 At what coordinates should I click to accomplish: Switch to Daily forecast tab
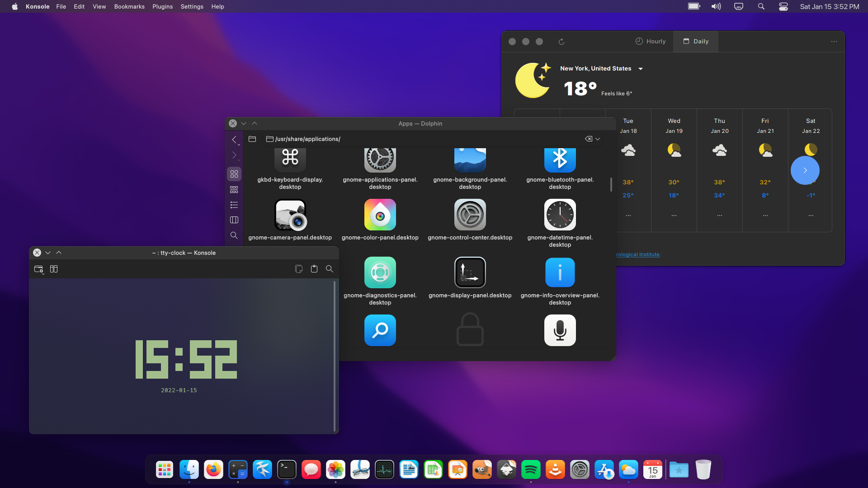coord(696,42)
